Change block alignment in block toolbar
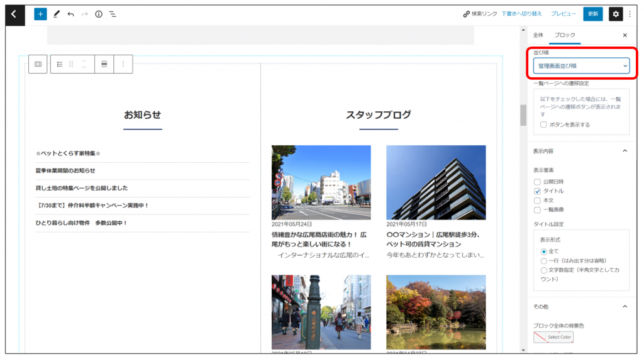The image size is (644, 359). pos(104,64)
